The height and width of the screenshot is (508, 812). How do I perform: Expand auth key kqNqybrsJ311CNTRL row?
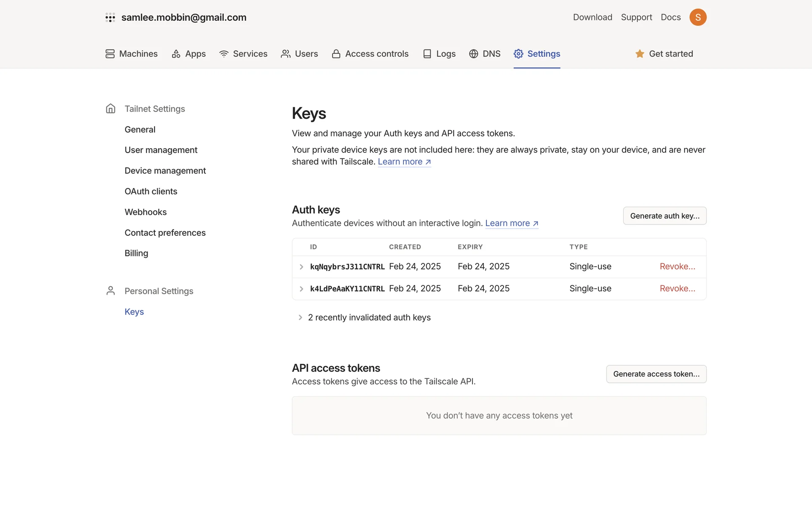(x=302, y=267)
